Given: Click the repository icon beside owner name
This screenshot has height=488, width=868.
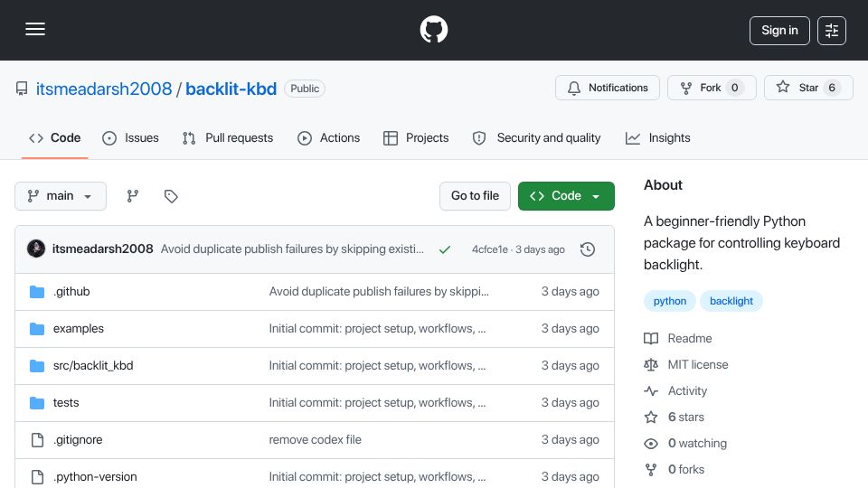Looking at the screenshot, I should [22, 89].
